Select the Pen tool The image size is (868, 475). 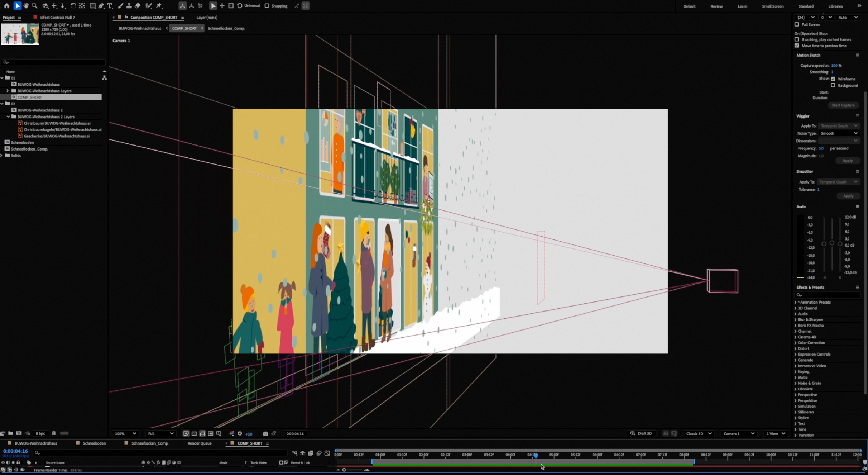click(x=101, y=6)
